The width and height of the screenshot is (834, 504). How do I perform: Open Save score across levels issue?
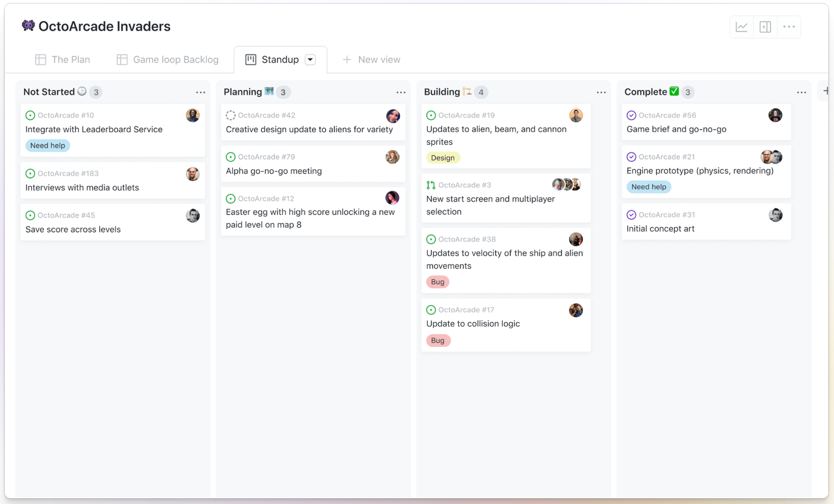pyautogui.click(x=73, y=229)
